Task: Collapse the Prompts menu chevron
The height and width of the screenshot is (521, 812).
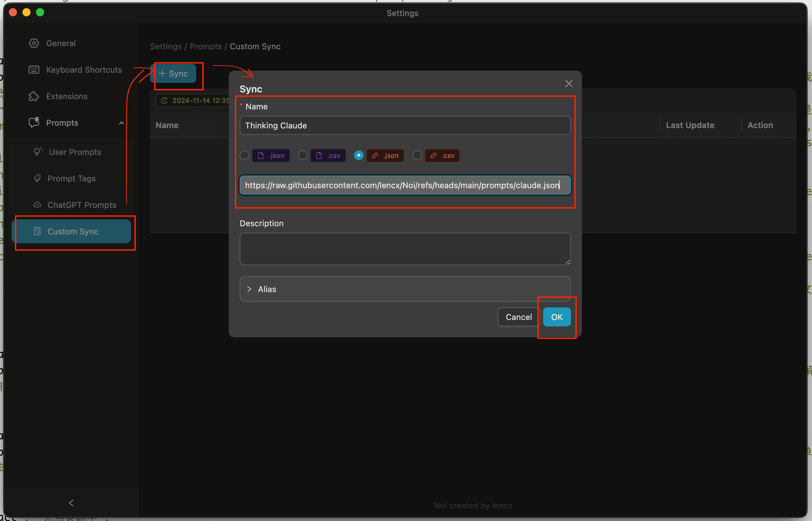Action: 121,123
